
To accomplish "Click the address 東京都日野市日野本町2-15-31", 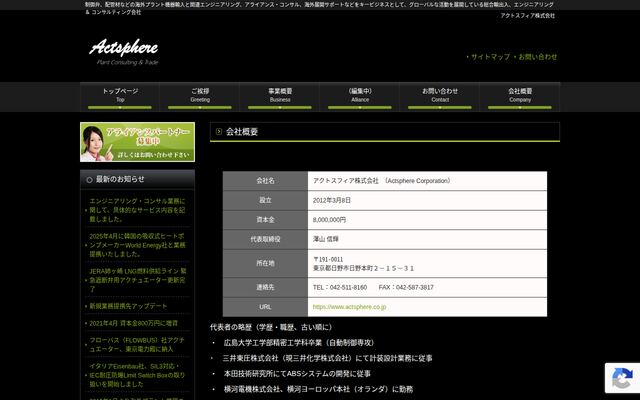I will pyautogui.click(x=363, y=269).
